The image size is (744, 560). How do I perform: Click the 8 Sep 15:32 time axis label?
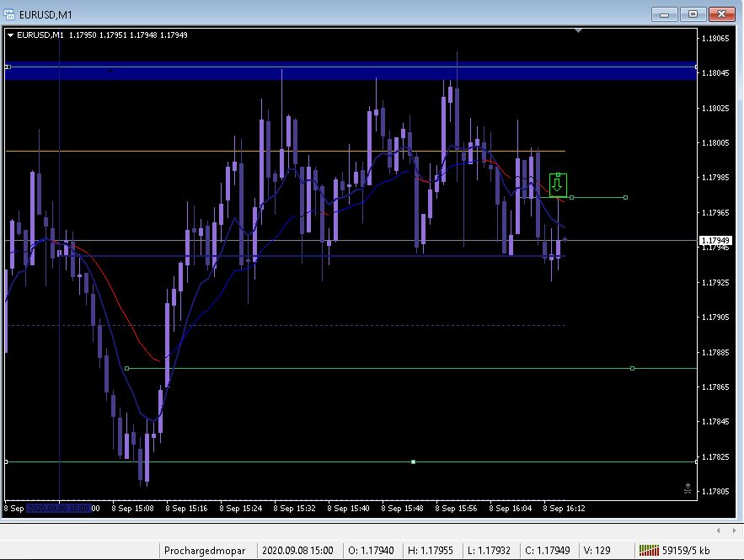[295, 509]
